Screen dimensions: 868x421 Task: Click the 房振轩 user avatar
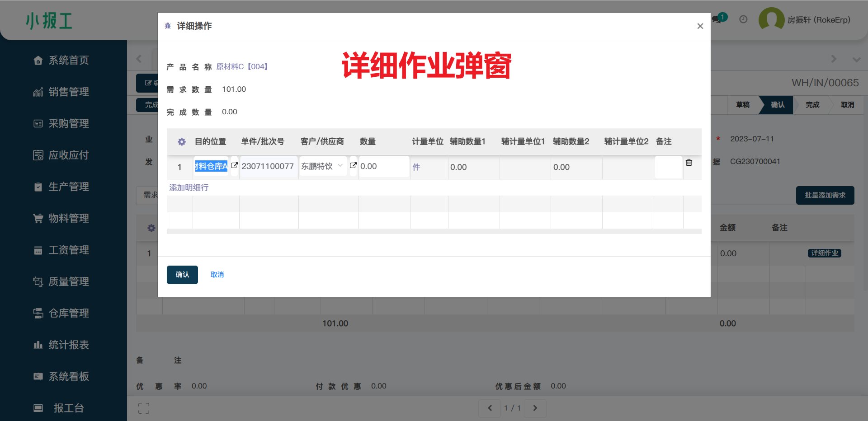(x=771, y=19)
